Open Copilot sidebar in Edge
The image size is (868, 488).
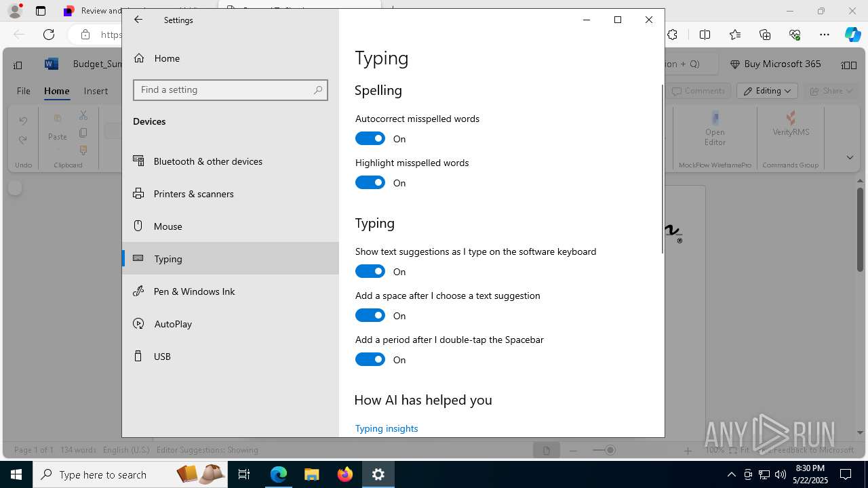pyautogui.click(x=852, y=35)
